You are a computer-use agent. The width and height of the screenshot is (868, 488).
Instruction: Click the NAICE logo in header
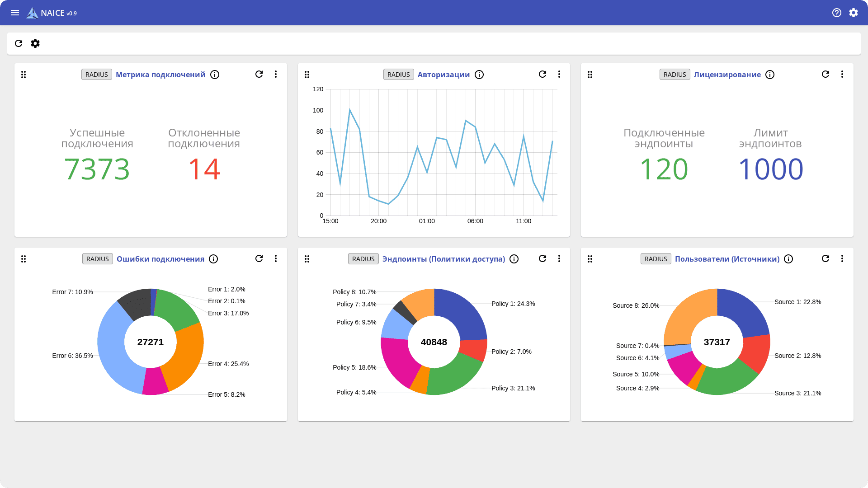[33, 13]
